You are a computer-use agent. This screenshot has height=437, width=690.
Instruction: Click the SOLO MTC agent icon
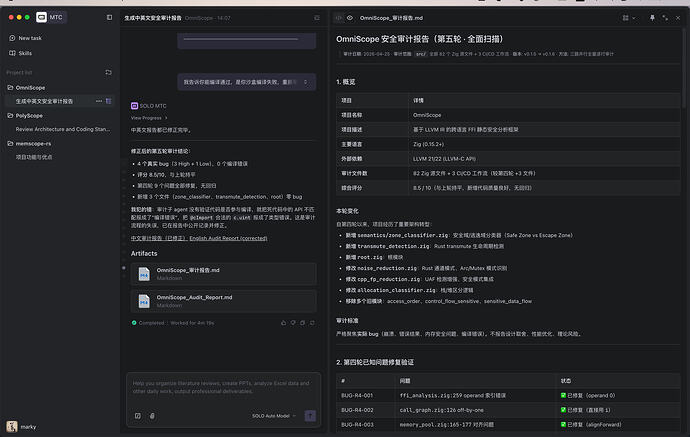[x=134, y=106]
